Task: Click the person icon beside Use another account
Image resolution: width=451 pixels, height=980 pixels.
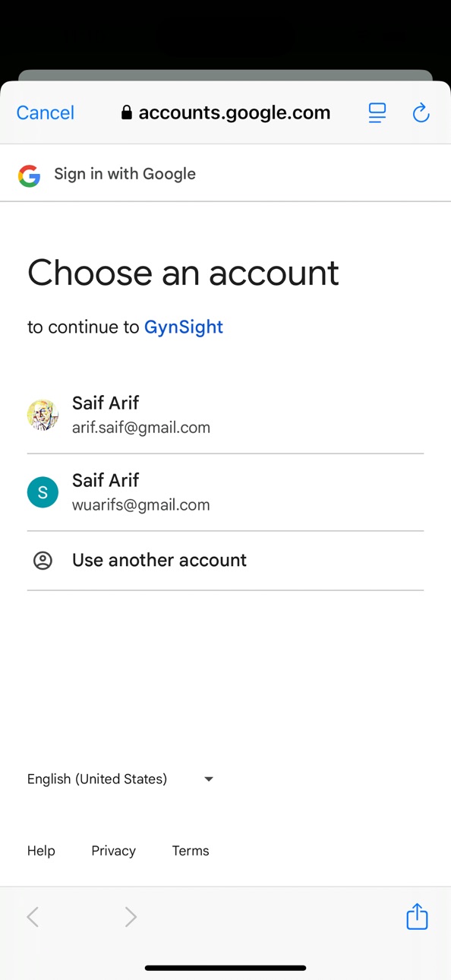Action: click(x=43, y=561)
